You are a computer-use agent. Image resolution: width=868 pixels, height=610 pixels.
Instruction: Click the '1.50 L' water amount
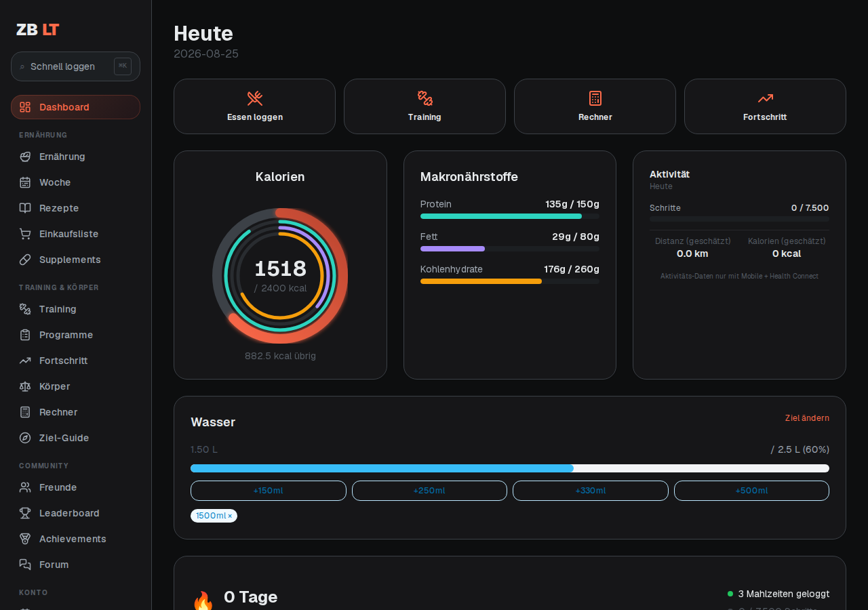(204, 449)
